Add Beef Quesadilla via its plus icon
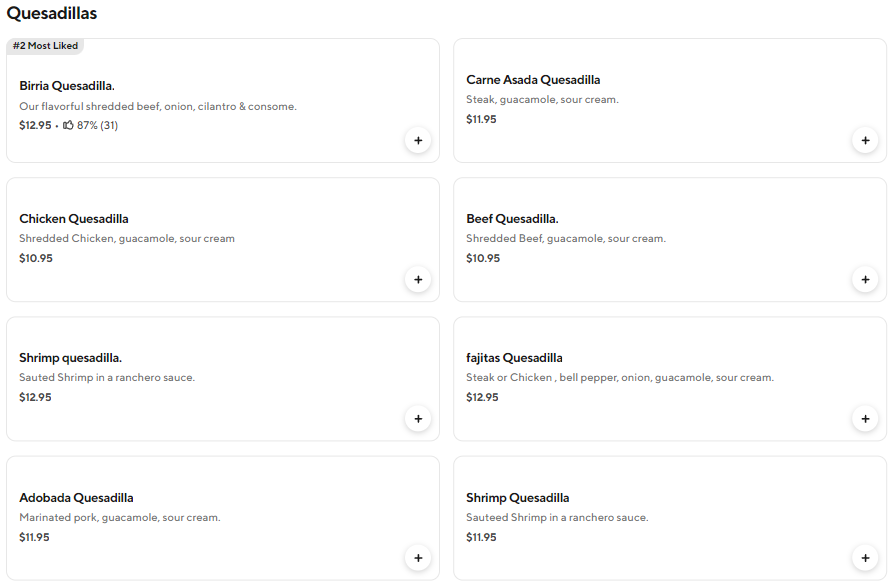This screenshot has height=588, width=894. pos(865,280)
